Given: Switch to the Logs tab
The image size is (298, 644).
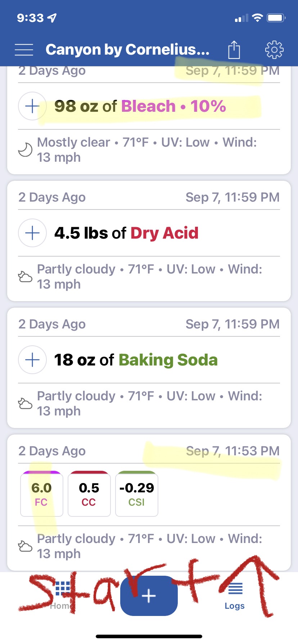Looking at the screenshot, I should [235, 597].
